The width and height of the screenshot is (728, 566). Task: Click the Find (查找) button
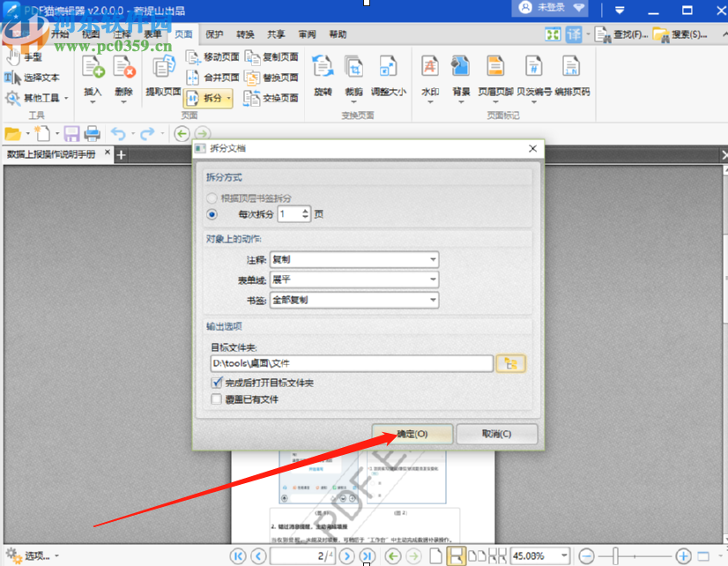620,34
